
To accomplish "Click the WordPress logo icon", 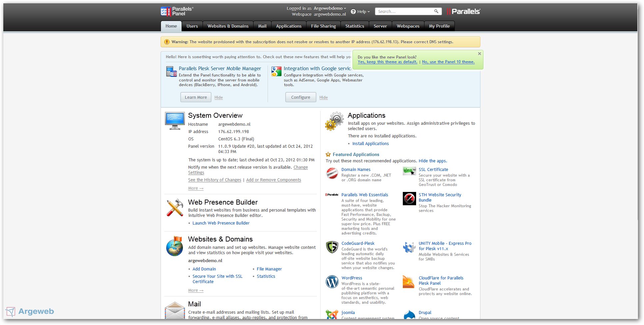I will click(332, 282).
